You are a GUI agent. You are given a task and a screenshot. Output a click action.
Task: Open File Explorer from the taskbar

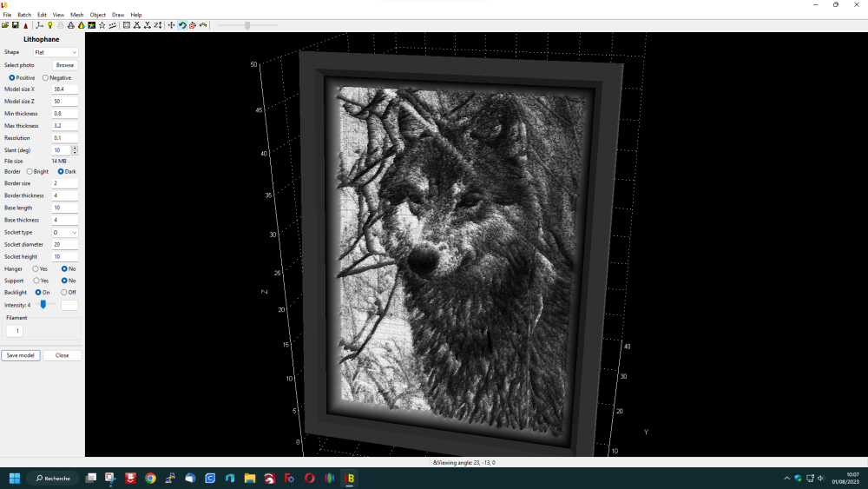(250, 478)
